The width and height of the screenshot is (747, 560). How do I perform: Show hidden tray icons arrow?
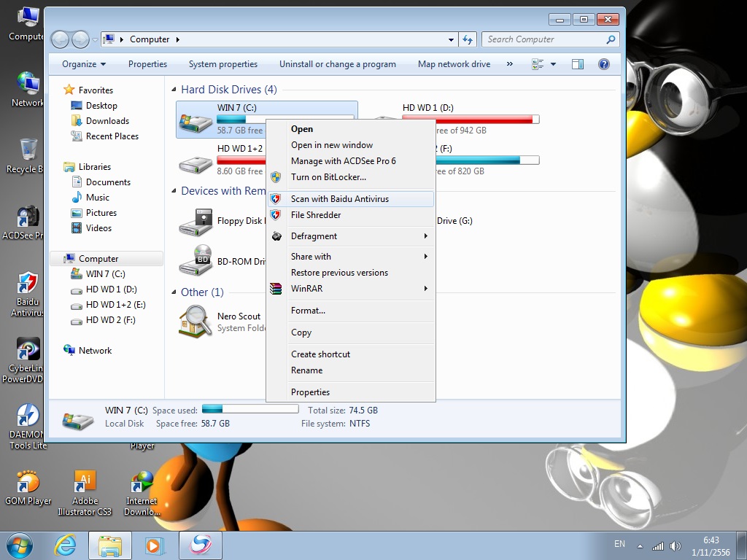(640, 546)
